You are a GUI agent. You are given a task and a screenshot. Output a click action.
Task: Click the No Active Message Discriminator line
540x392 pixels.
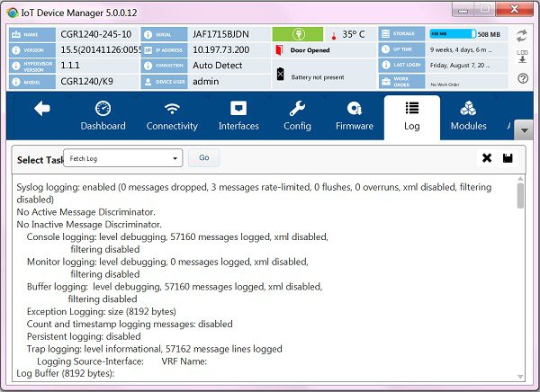click(x=85, y=212)
